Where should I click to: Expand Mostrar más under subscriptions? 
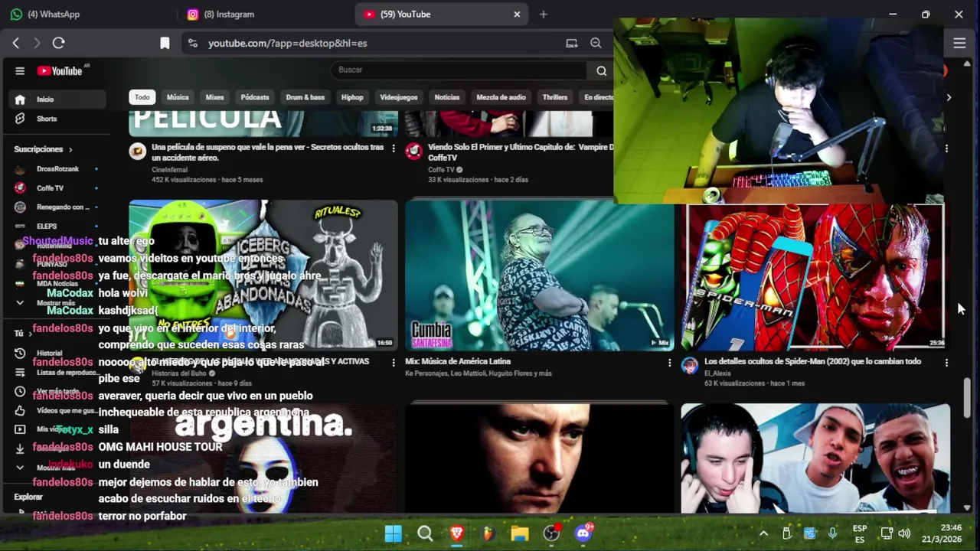pos(57,303)
